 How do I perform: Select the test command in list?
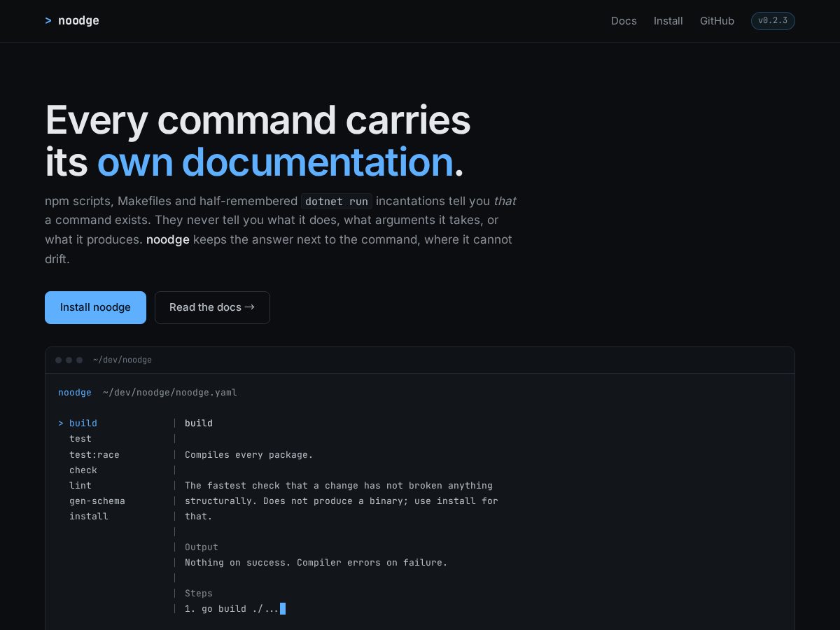pos(80,439)
